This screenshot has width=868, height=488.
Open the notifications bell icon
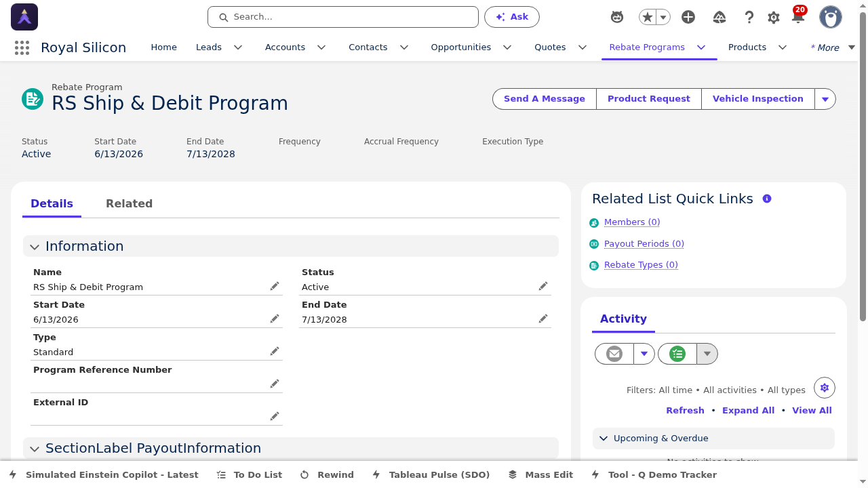coord(798,17)
